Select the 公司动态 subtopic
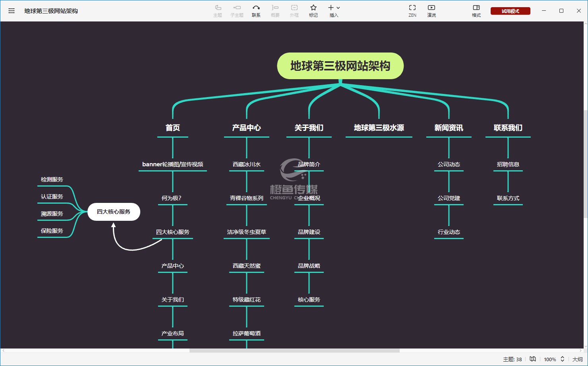The width and height of the screenshot is (588, 366). pos(449,164)
